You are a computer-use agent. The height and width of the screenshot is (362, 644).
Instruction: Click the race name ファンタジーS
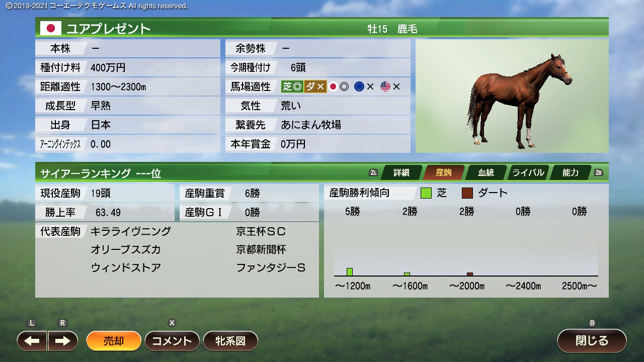tap(271, 267)
